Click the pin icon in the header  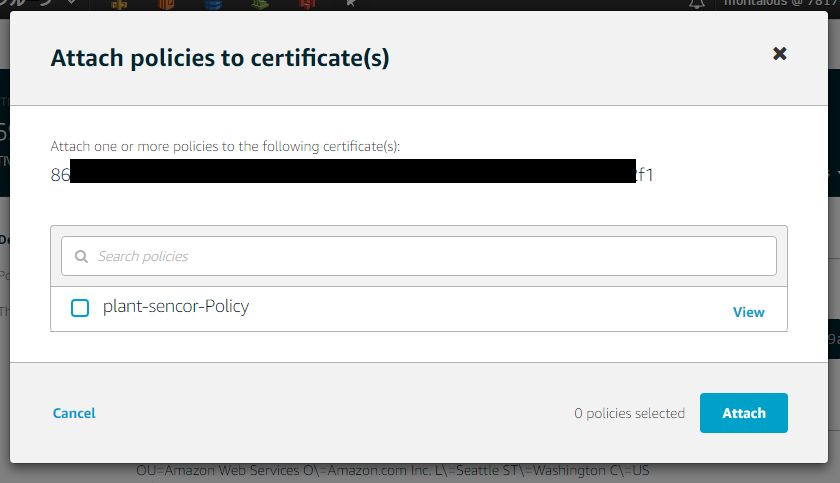tap(350, 4)
